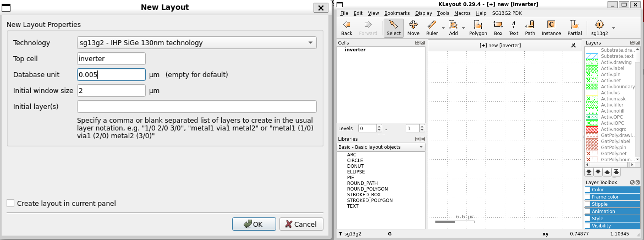Activate the Text tool

[x=513, y=28]
